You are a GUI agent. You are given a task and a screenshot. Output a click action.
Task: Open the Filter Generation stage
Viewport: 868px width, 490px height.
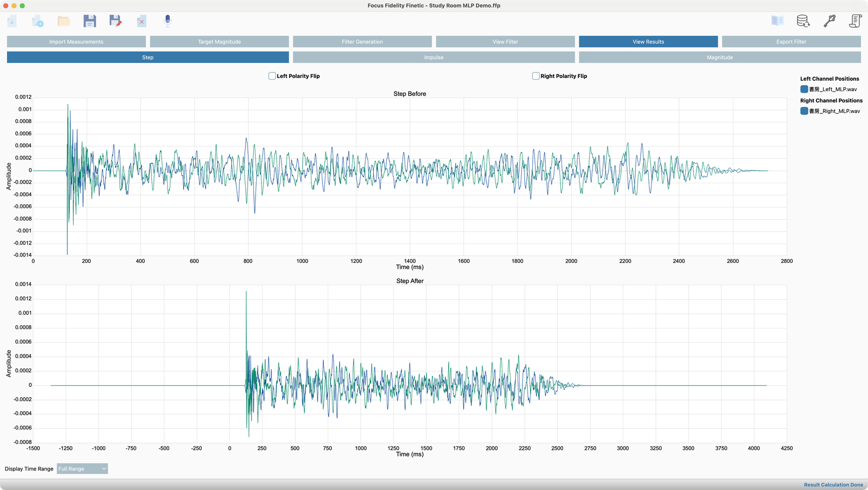362,42
